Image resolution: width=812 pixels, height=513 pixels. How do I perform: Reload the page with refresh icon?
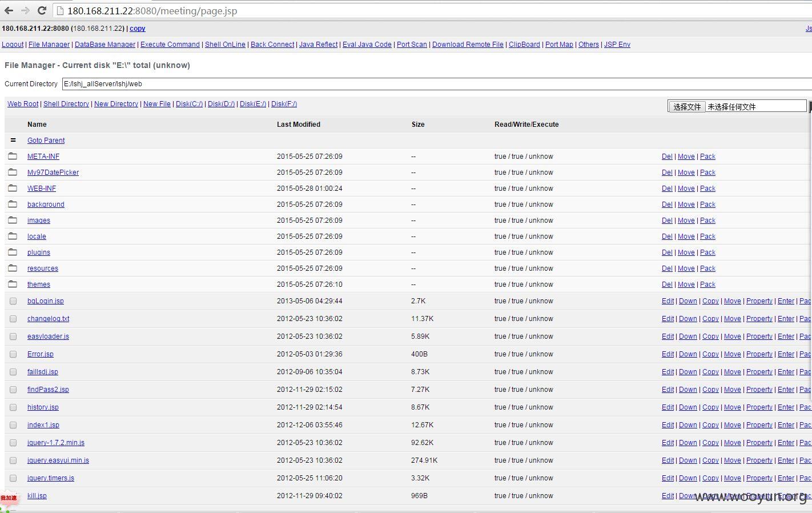click(x=42, y=10)
